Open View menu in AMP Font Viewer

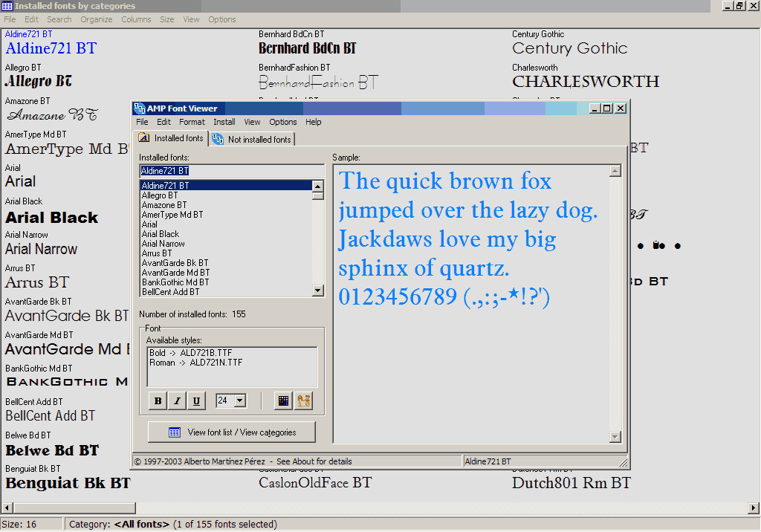pos(252,122)
